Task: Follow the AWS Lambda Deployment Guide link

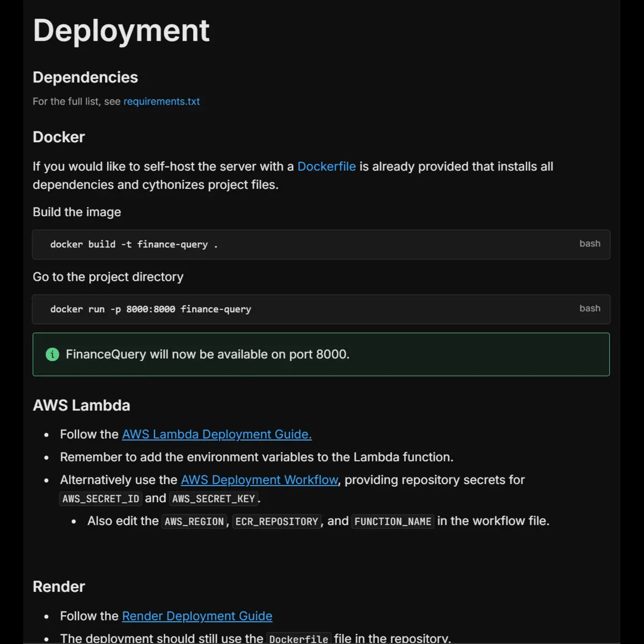Action: pyautogui.click(x=216, y=434)
